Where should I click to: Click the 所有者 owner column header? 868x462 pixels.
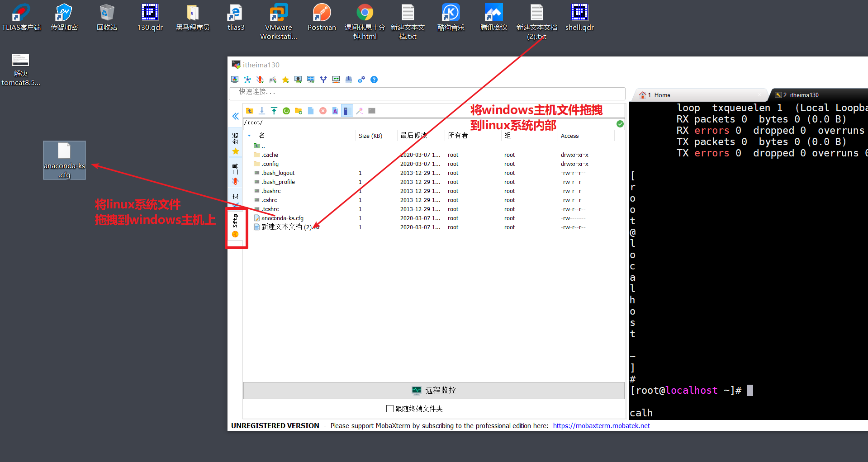click(x=473, y=136)
